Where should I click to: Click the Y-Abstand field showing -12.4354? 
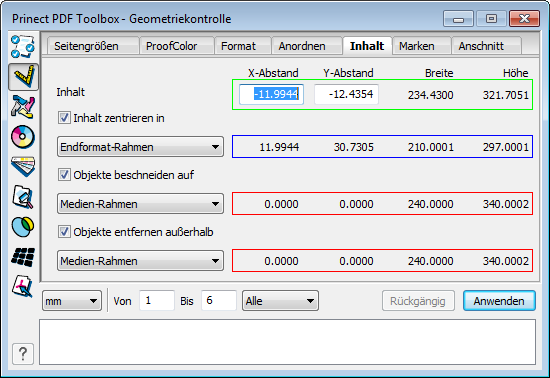tap(347, 94)
